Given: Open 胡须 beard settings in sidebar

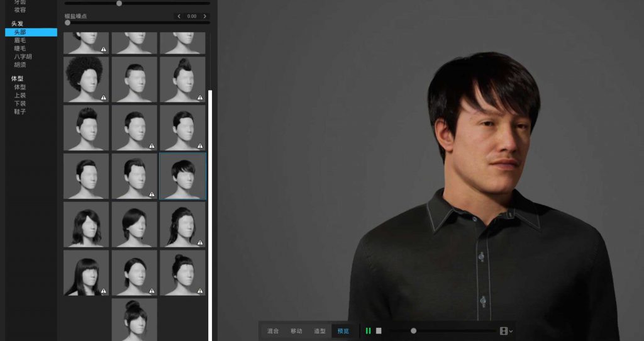Looking at the screenshot, I should (20, 65).
